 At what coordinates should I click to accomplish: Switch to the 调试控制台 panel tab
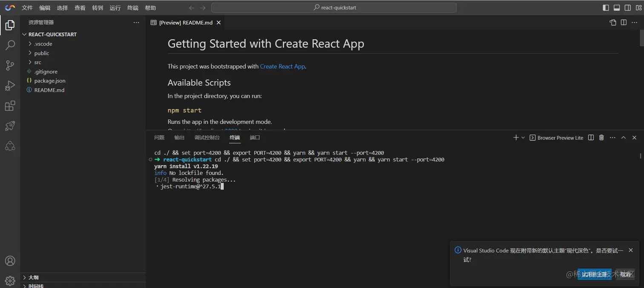[207, 138]
